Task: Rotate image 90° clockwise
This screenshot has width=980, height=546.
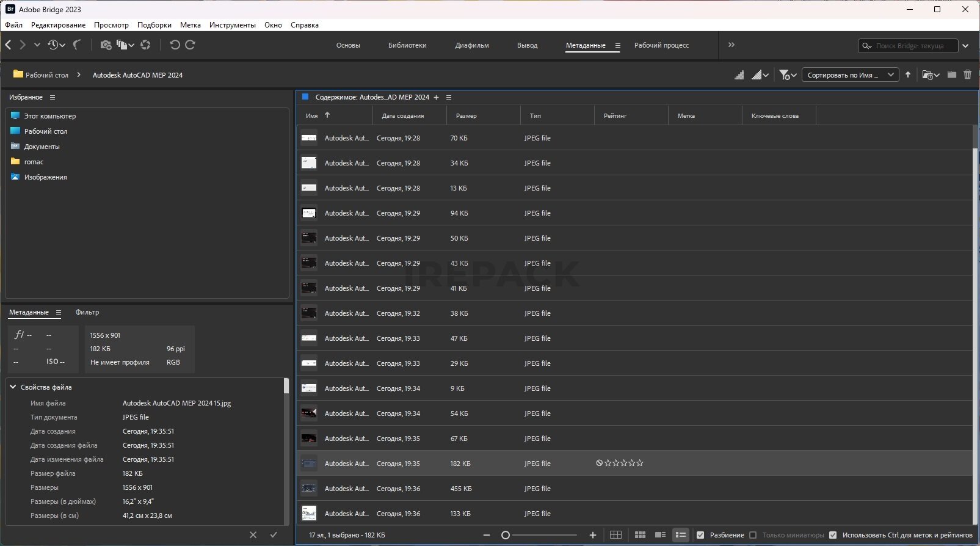Action: [x=191, y=45]
